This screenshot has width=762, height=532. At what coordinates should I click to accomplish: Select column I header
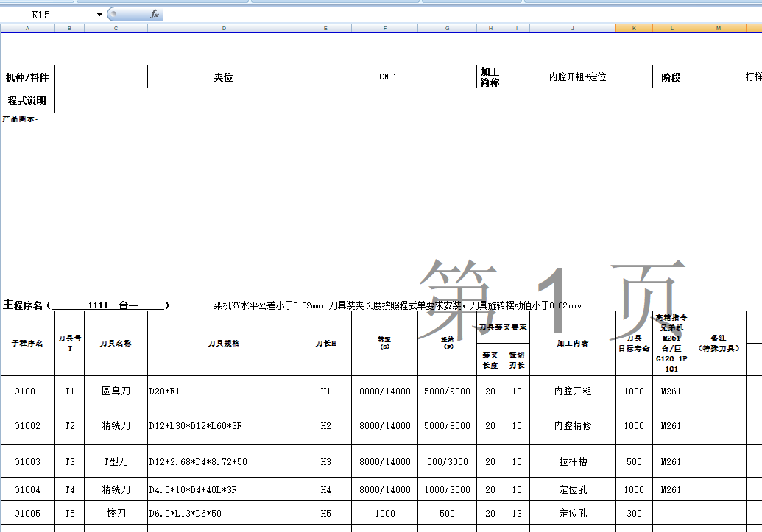(x=517, y=28)
